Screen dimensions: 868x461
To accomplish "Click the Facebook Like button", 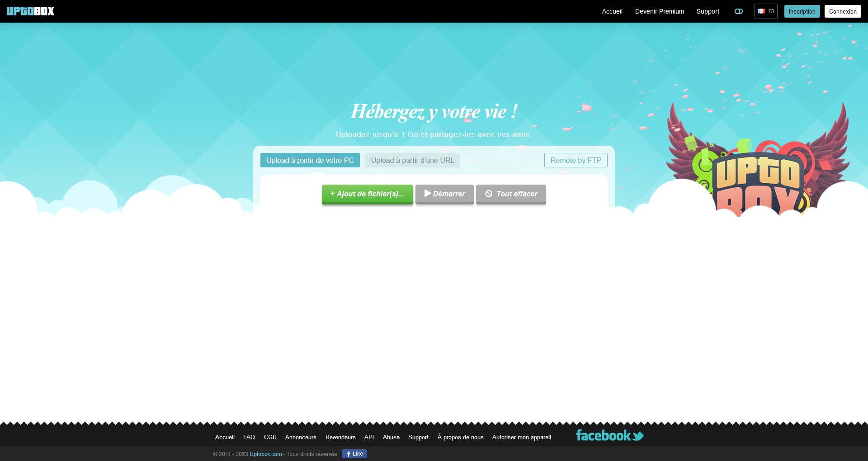I will [354, 454].
